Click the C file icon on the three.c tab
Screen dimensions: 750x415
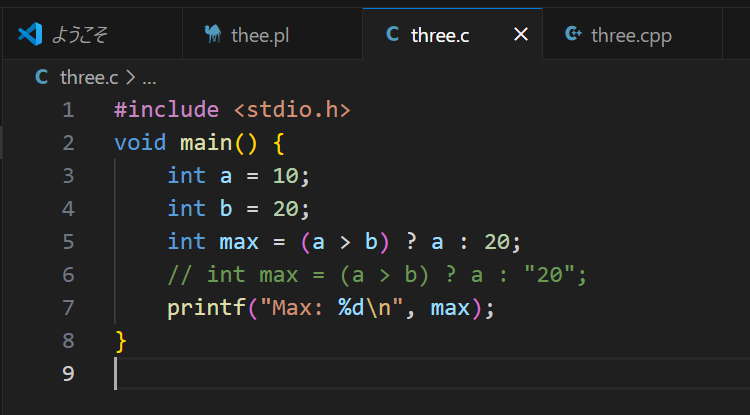point(393,35)
